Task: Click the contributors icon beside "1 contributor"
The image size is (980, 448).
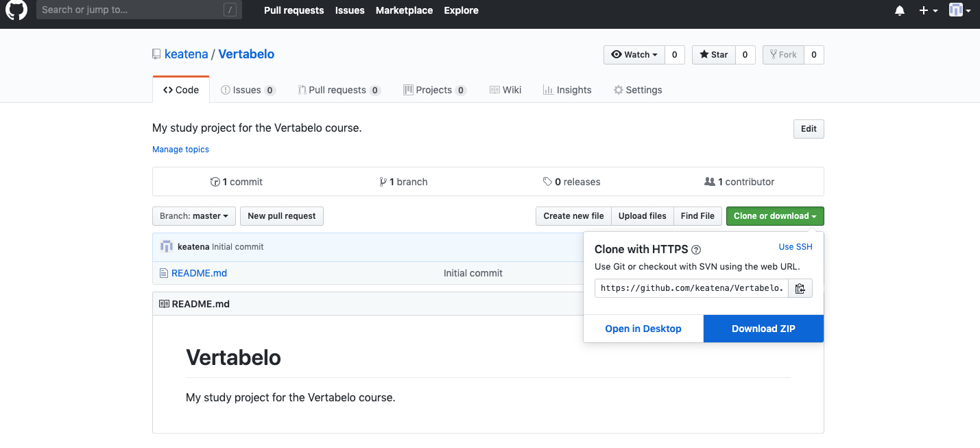Action: click(710, 181)
